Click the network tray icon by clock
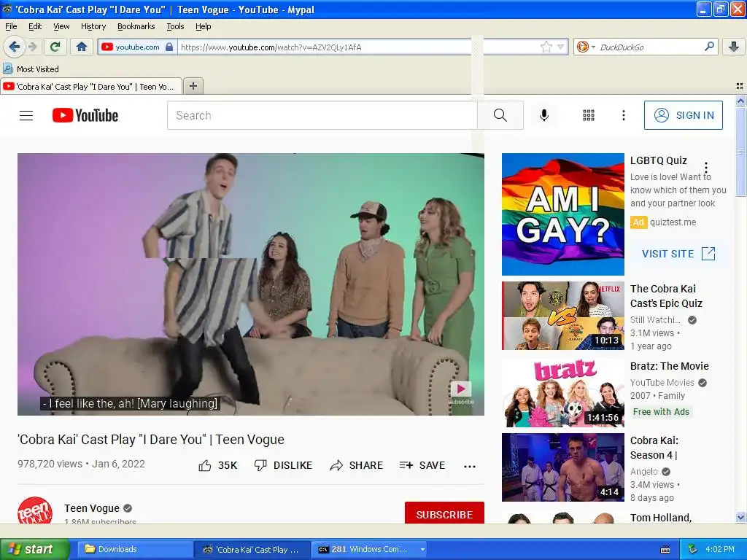747x560 pixels. (693, 549)
